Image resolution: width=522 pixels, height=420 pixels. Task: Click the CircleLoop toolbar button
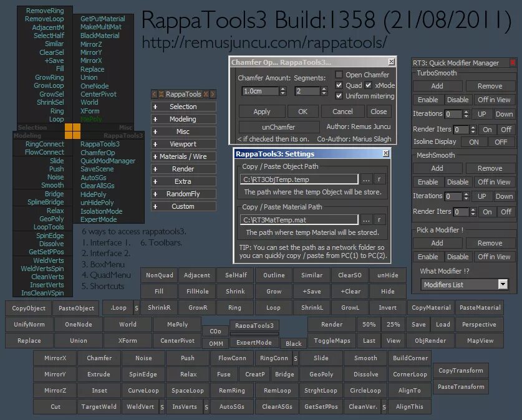[365, 391]
